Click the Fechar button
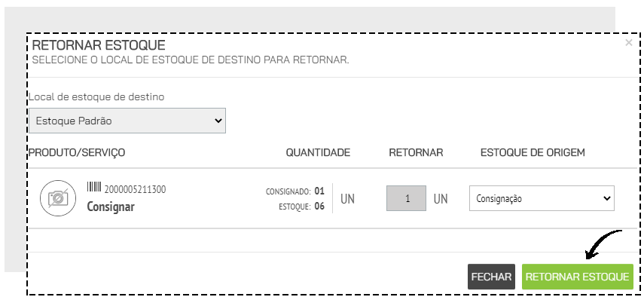 point(491,277)
